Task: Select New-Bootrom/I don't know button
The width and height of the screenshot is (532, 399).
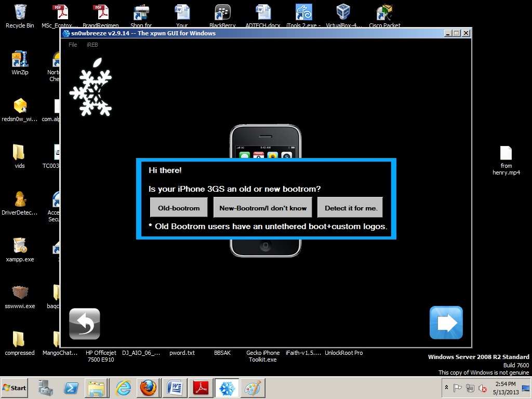Action: point(263,208)
